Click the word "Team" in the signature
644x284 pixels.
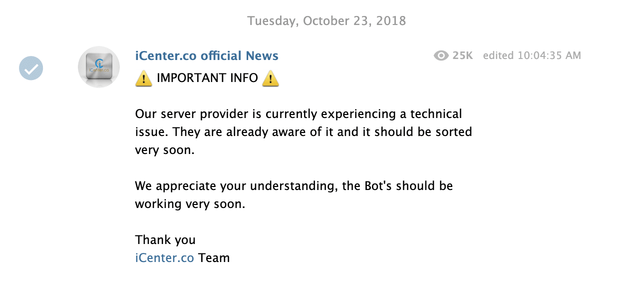(x=214, y=258)
